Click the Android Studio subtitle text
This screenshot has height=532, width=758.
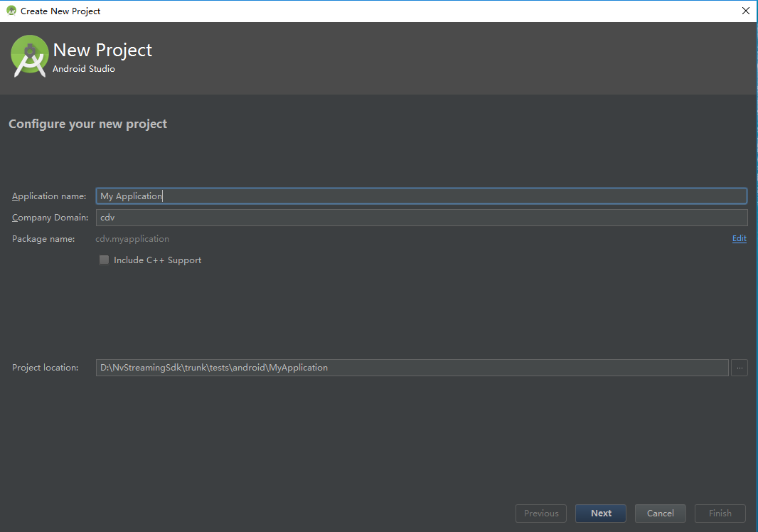[84, 69]
